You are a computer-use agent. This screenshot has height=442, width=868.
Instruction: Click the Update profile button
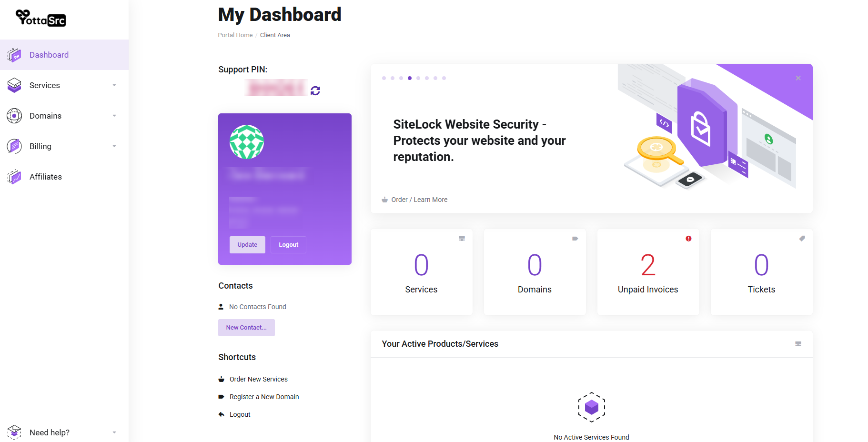point(247,245)
